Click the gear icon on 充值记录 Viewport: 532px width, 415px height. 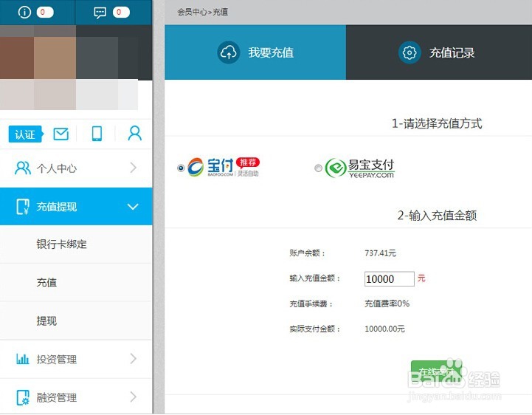pos(410,52)
